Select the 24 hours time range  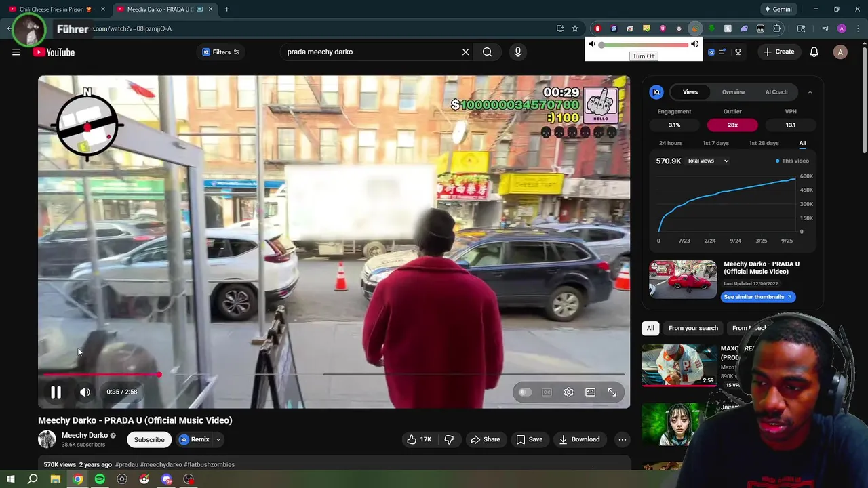(x=671, y=143)
